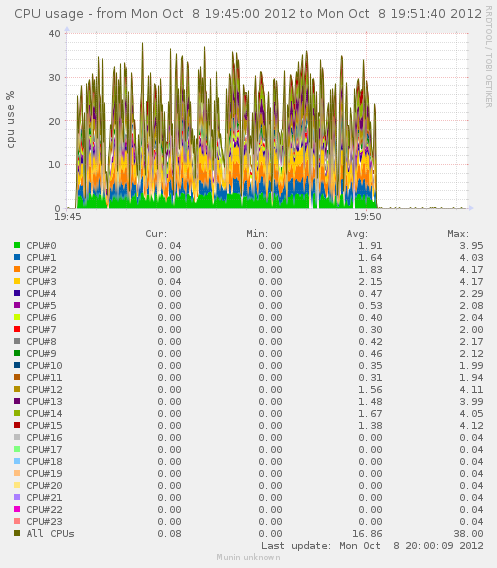
Task: Click the Avg: column header
Action: pos(357,234)
